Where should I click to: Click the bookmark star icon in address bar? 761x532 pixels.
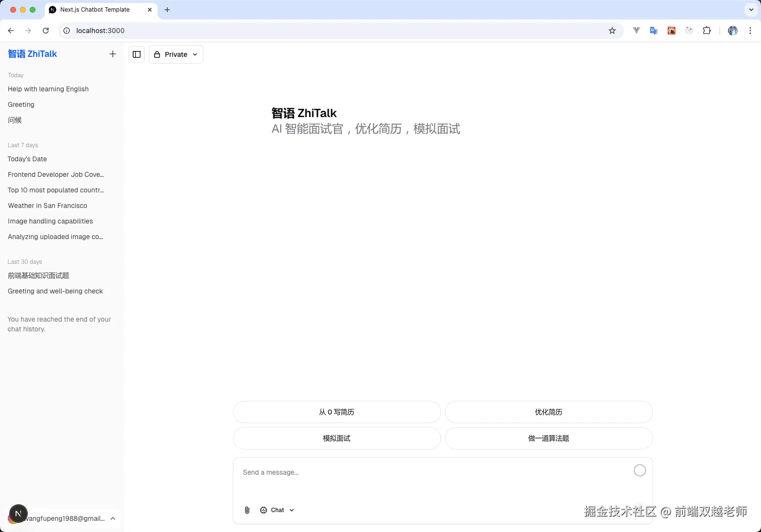612,30
